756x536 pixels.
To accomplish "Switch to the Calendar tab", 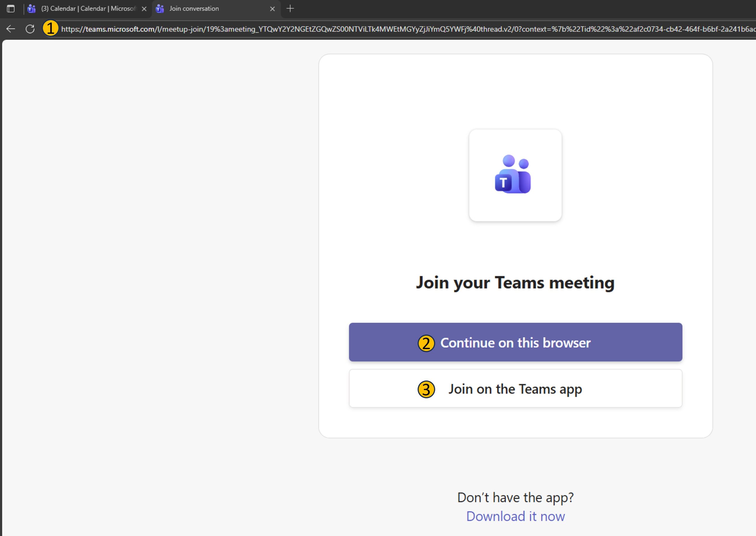I will tap(88, 9).
